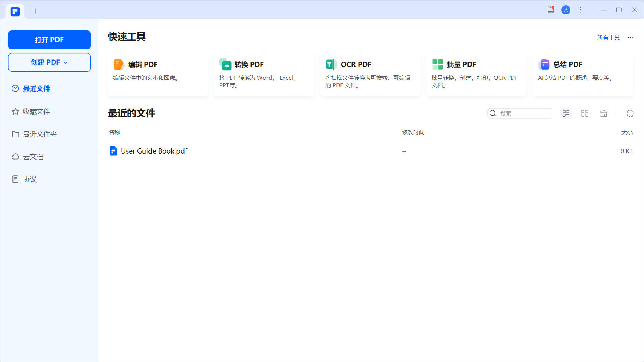Add a new tab with plus icon
The width and height of the screenshot is (644, 362).
35,11
